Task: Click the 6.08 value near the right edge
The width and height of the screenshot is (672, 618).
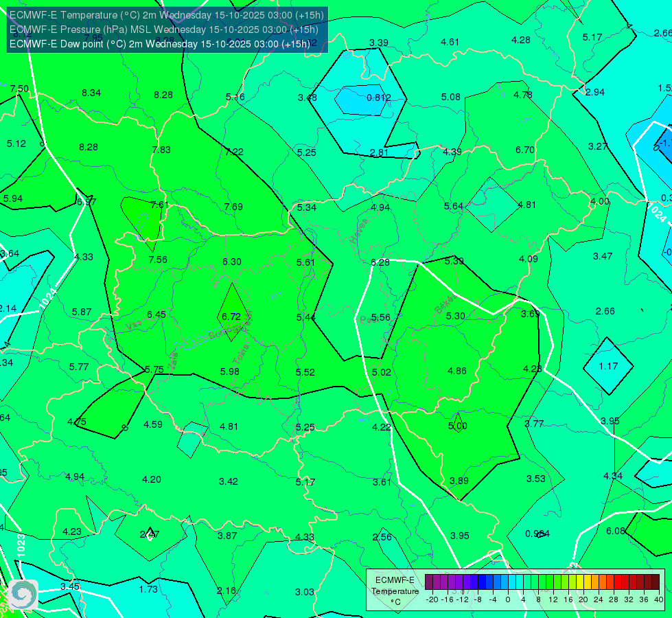Action: [616, 531]
